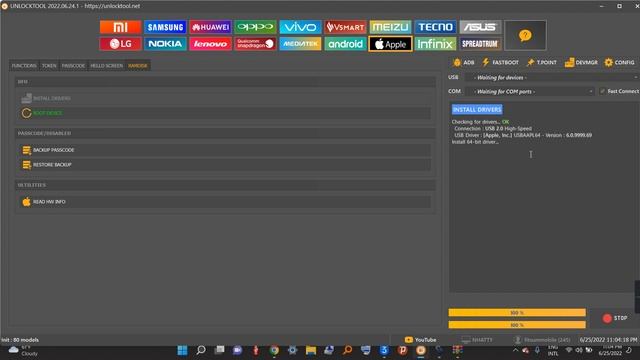Click the upper 100% progress bar
Screen dimensions: 640x360
coord(517,313)
